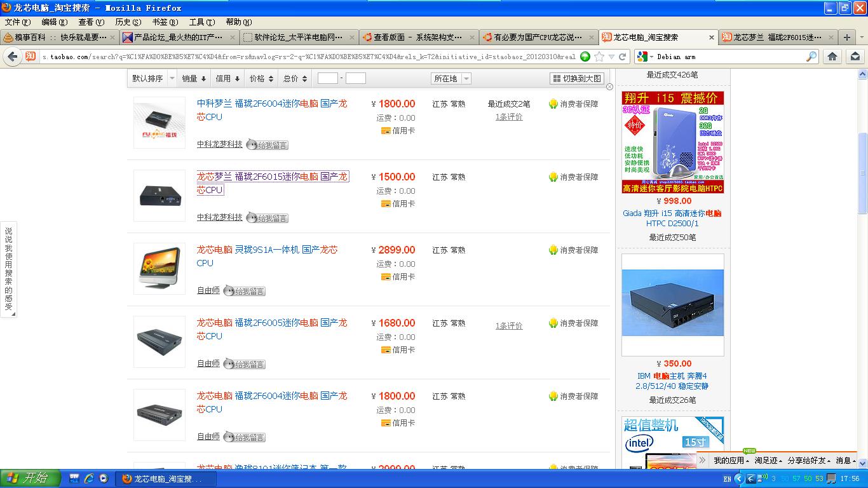Click the consumer protection icon for 2899.00 item
This screenshot has height=488, width=868.
pyautogui.click(x=553, y=250)
